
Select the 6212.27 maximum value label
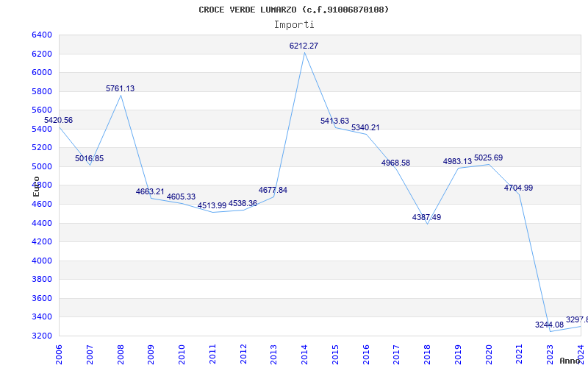tap(304, 46)
